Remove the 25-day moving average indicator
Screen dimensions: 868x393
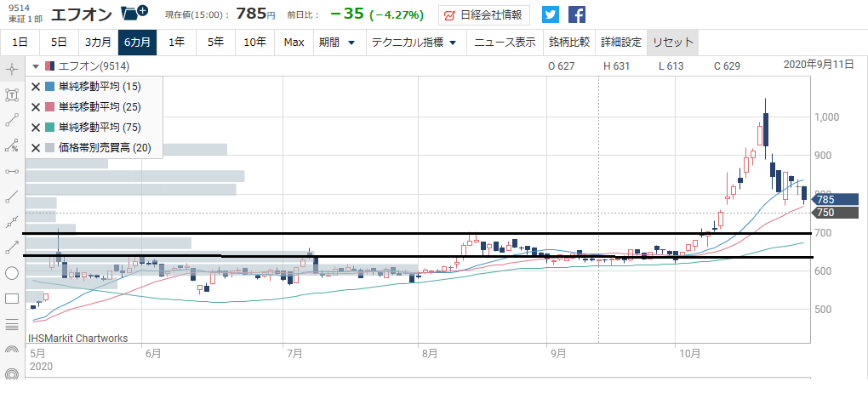[36, 107]
